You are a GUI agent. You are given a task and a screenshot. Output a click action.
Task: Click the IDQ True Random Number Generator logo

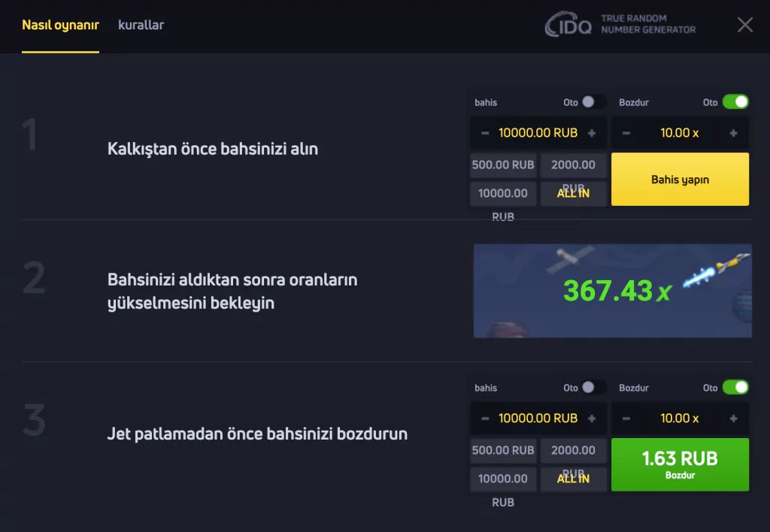click(x=620, y=25)
